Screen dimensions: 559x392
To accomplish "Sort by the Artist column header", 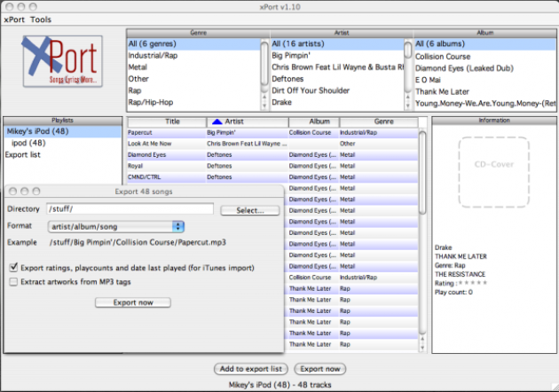I will (248, 122).
